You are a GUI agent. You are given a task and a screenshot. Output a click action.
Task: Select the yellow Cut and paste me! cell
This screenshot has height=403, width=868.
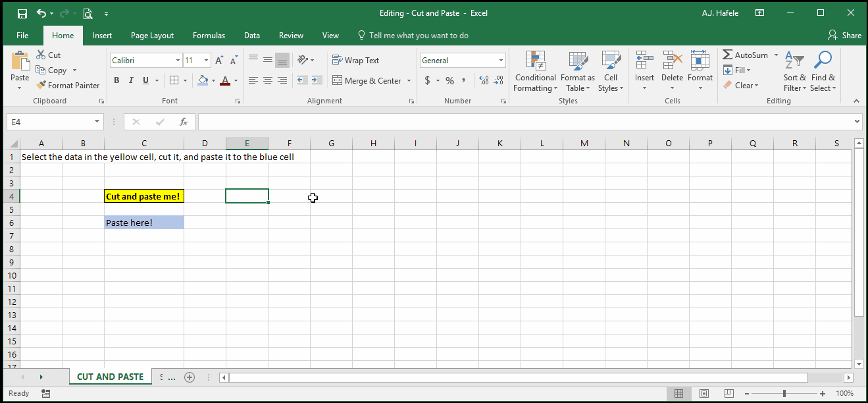[143, 196]
